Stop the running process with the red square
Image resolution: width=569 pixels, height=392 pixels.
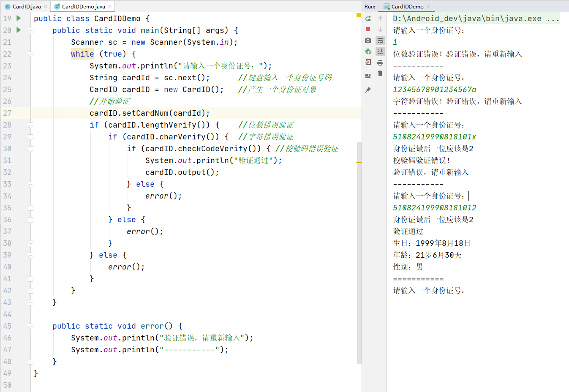[x=368, y=29]
